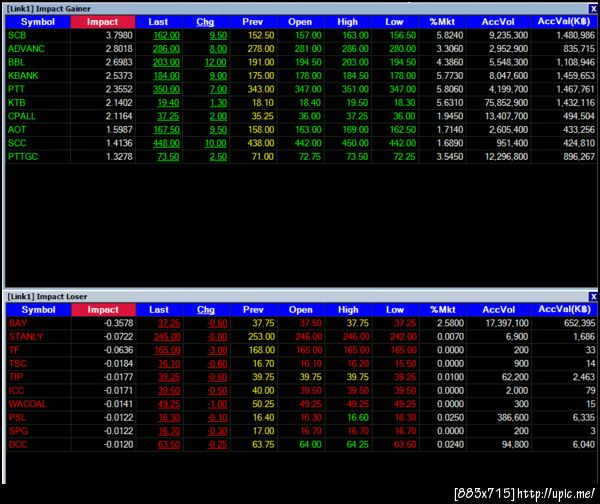Click Chg header in Impact Loser table
Image resolution: width=600 pixels, height=504 pixels.
point(206,310)
